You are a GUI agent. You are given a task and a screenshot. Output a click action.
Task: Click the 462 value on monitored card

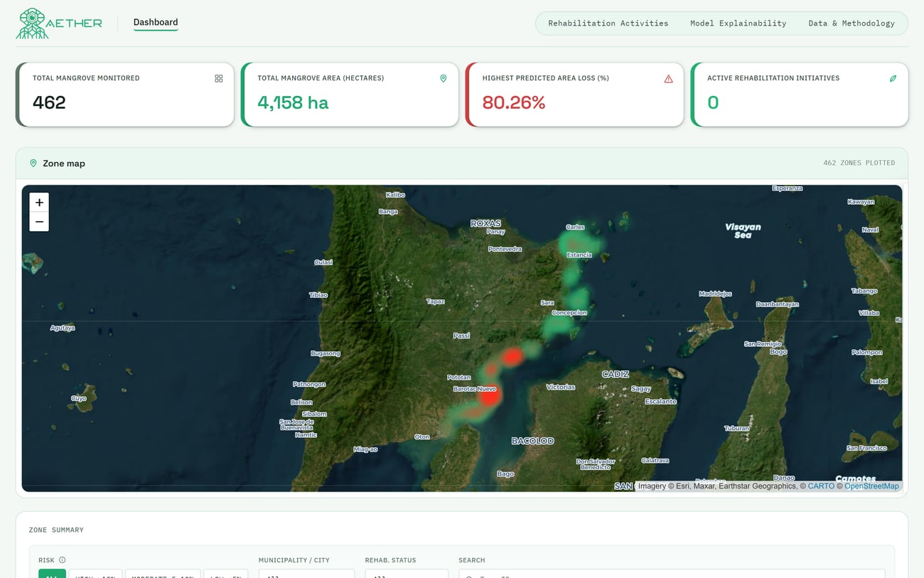49,103
